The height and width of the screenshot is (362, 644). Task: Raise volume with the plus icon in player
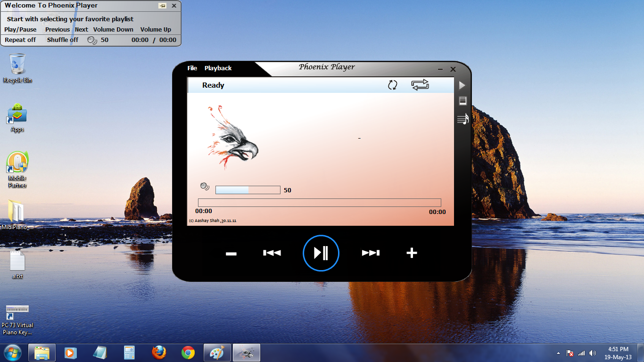[x=412, y=253]
